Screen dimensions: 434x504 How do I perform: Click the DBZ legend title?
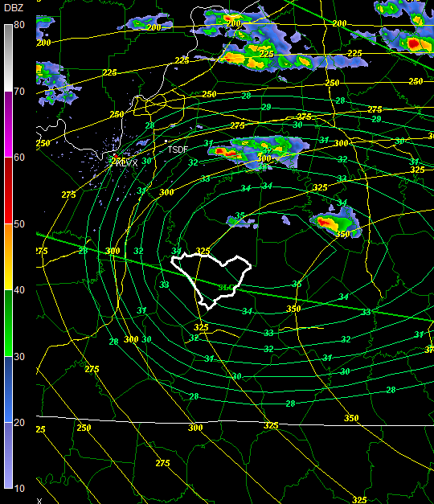coord(14,8)
